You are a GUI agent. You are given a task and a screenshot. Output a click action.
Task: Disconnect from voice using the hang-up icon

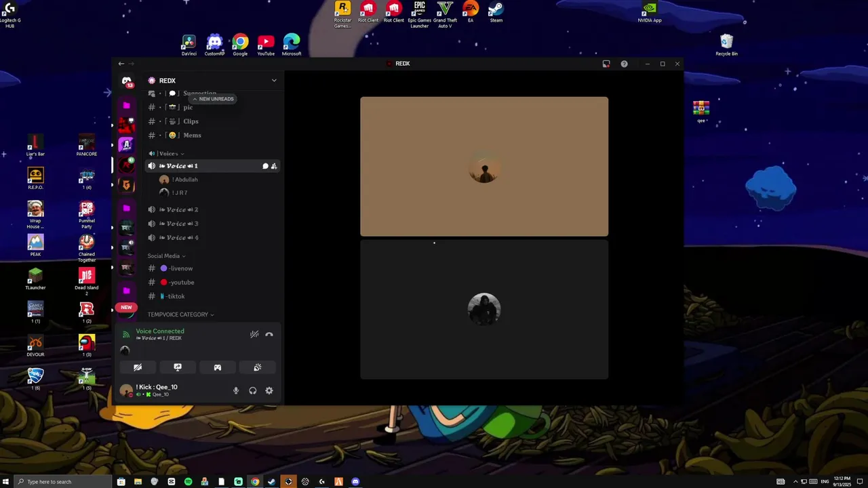coord(269,334)
